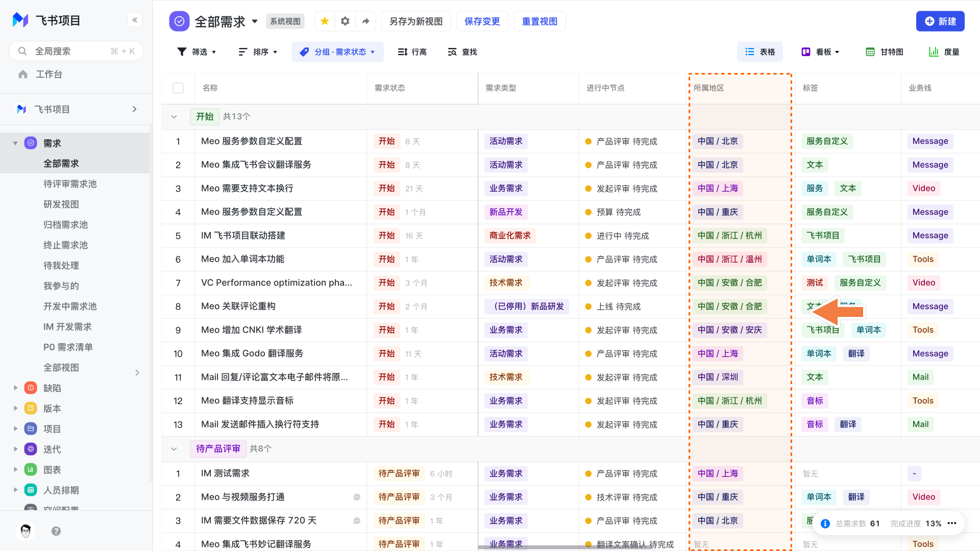The width and height of the screenshot is (980, 551).
Task: Click the 需求状态 column header
Action: [x=390, y=88]
